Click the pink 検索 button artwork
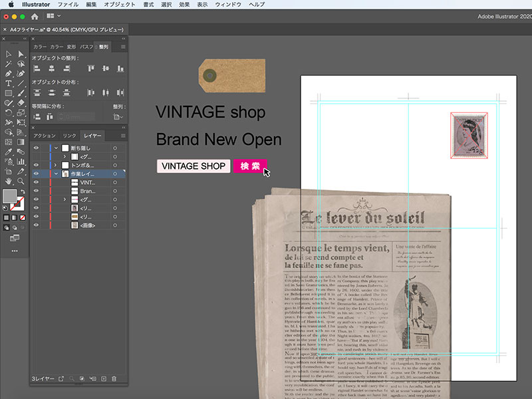 (x=250, y=166)
